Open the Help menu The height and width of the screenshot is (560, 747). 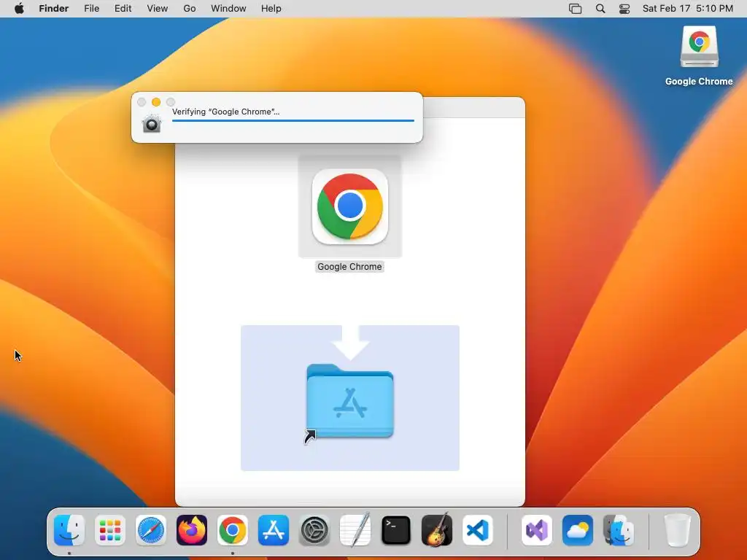(x=271, y=9)
